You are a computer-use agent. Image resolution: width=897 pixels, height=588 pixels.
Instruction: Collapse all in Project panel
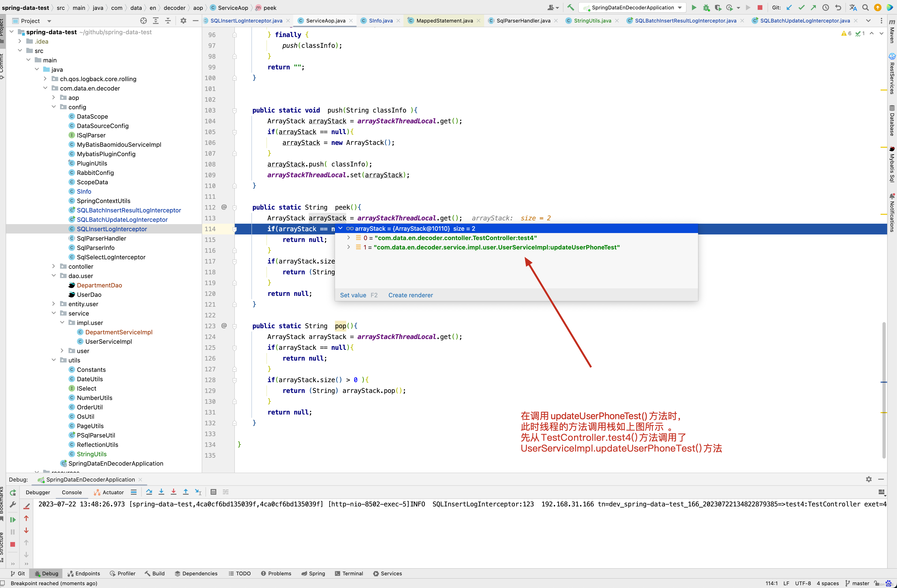pos(168,21)
